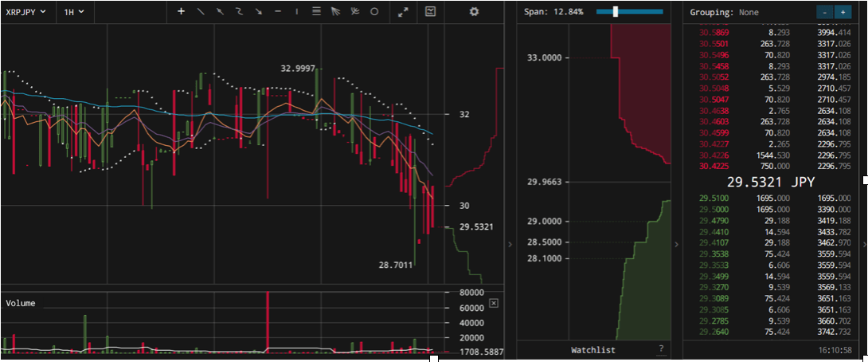Select ask price 30.4227 row
The image size is (868, 362).
click(774, 144)
